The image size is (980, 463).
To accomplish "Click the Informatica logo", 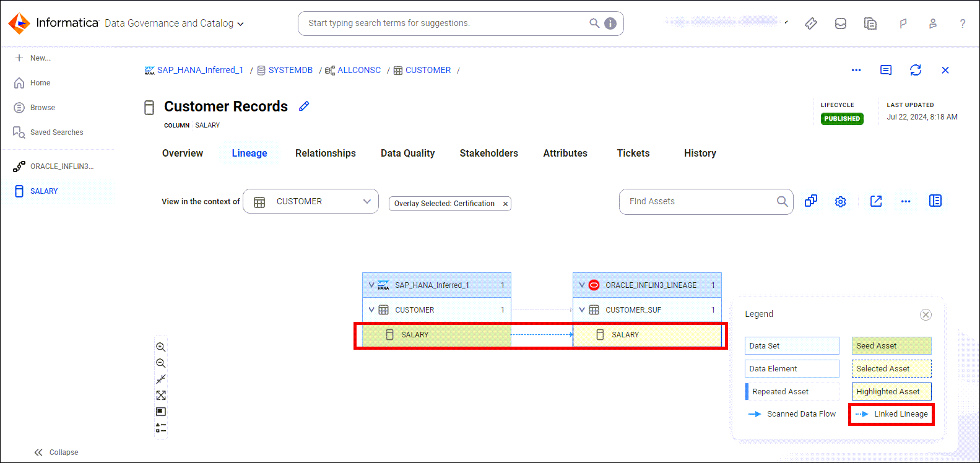I will (53, 23).
